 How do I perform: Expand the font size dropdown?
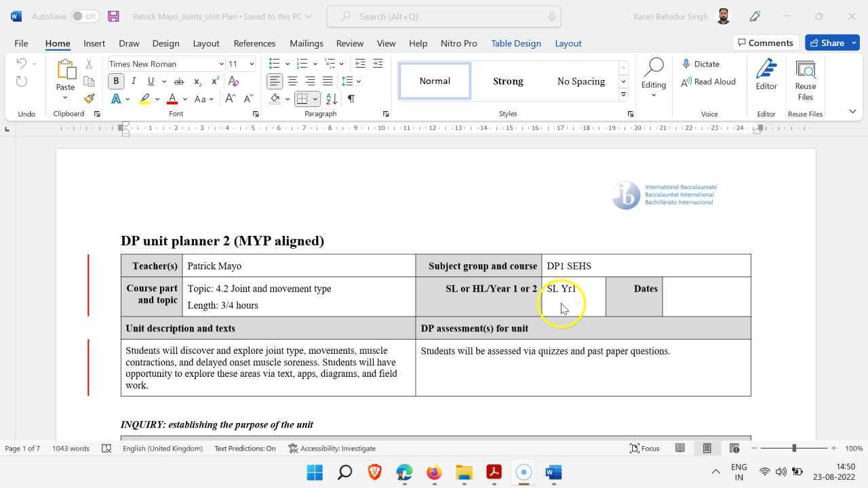(252, 64)
